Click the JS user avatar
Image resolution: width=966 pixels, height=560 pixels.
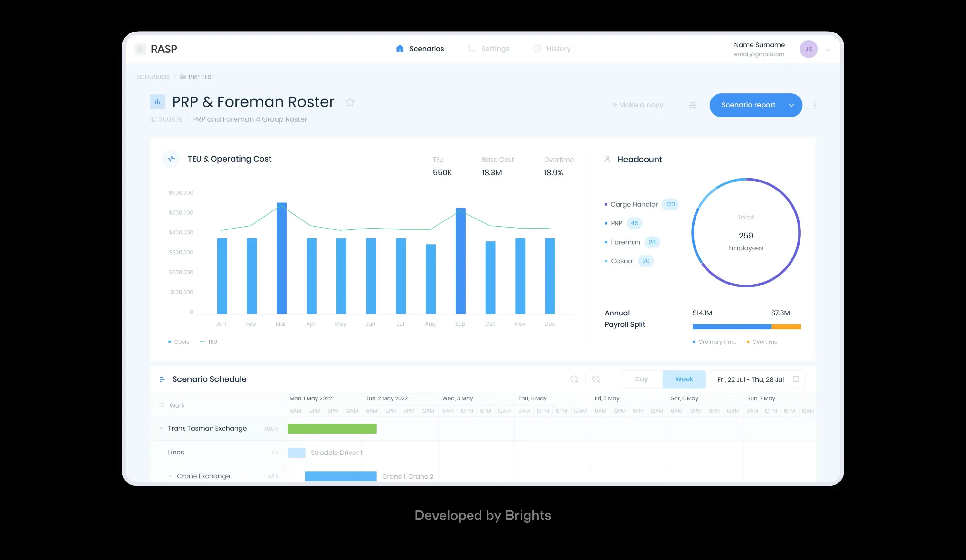click(x=809, y=50)
